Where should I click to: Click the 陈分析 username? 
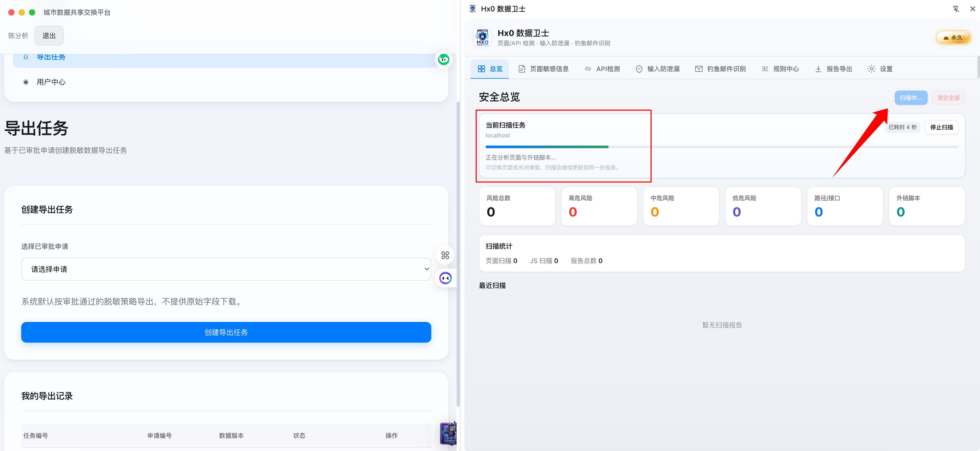18,36
